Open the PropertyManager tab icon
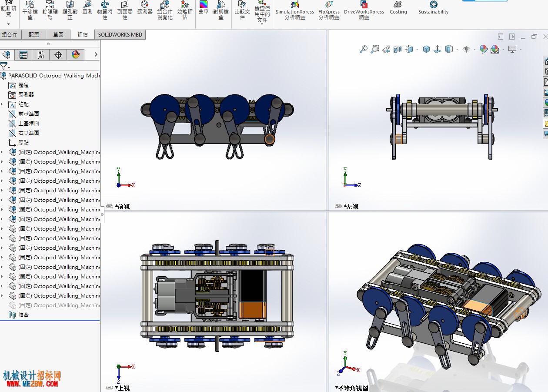The width and height of the screenshot is (548, 392). tap(23, 54)
